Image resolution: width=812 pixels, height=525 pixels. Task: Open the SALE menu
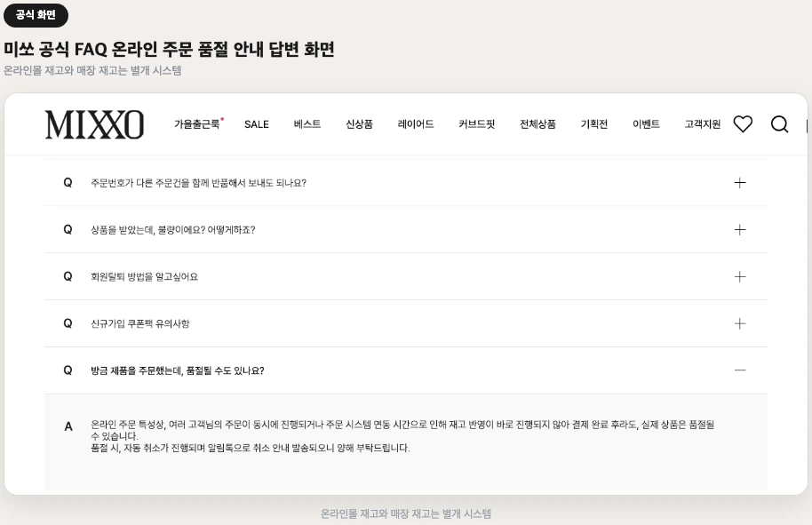coord(257,124)
